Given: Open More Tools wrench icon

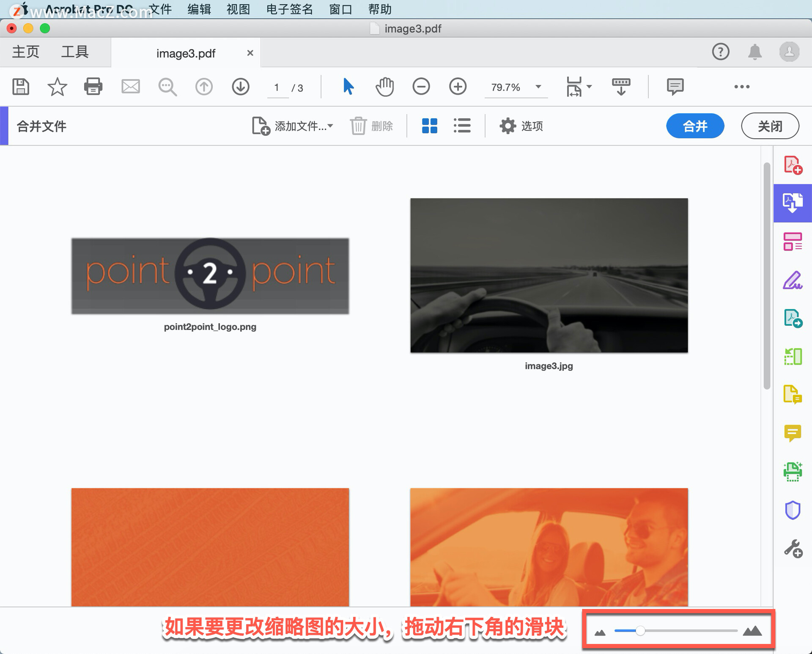Looking at the screenshot, I should 793,549.
